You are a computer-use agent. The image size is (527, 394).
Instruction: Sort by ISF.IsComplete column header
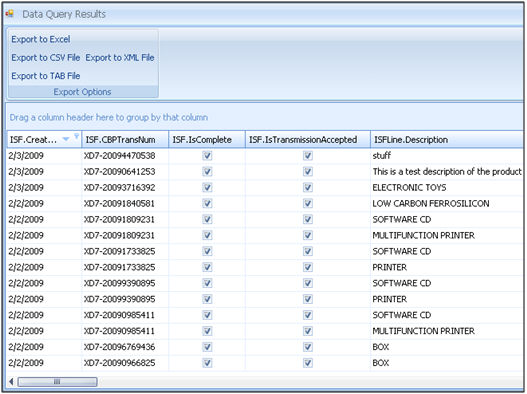[x=207, y=140]
